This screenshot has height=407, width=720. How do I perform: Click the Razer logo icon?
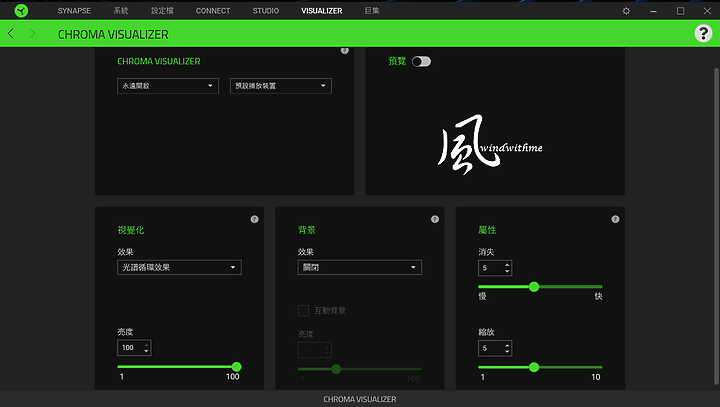tap(21, 10)
